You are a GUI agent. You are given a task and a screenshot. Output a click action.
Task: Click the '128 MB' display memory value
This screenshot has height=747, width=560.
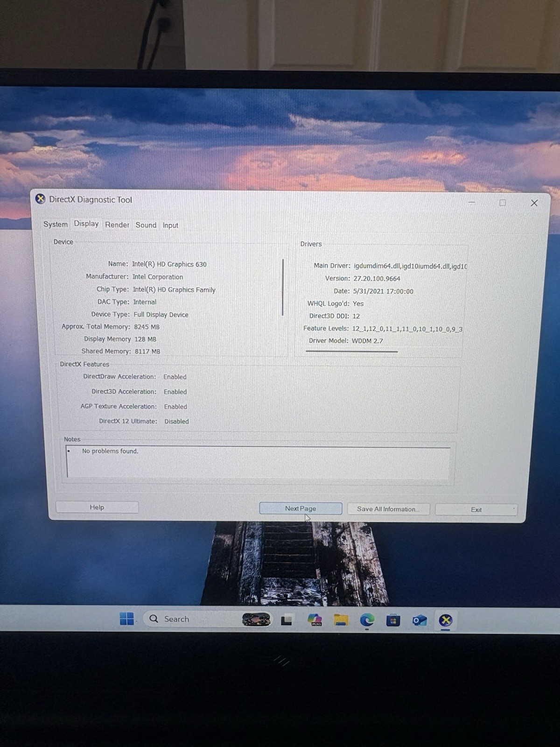click(145, 339)
